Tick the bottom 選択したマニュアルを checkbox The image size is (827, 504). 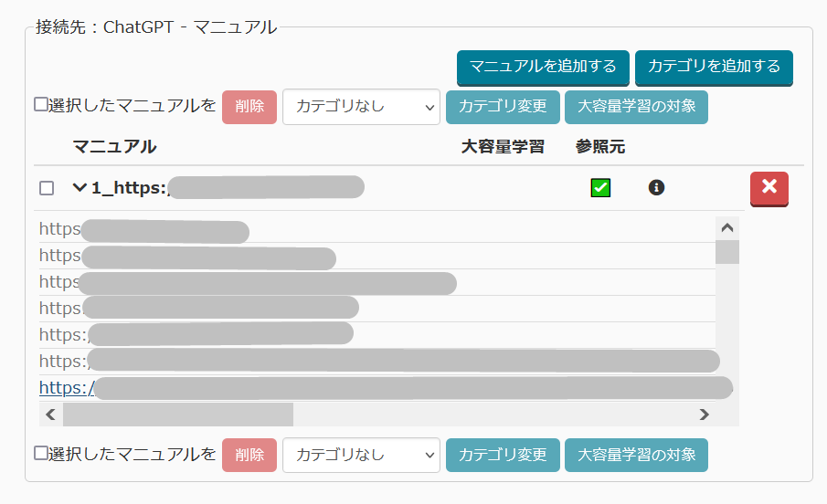[40, 453]
